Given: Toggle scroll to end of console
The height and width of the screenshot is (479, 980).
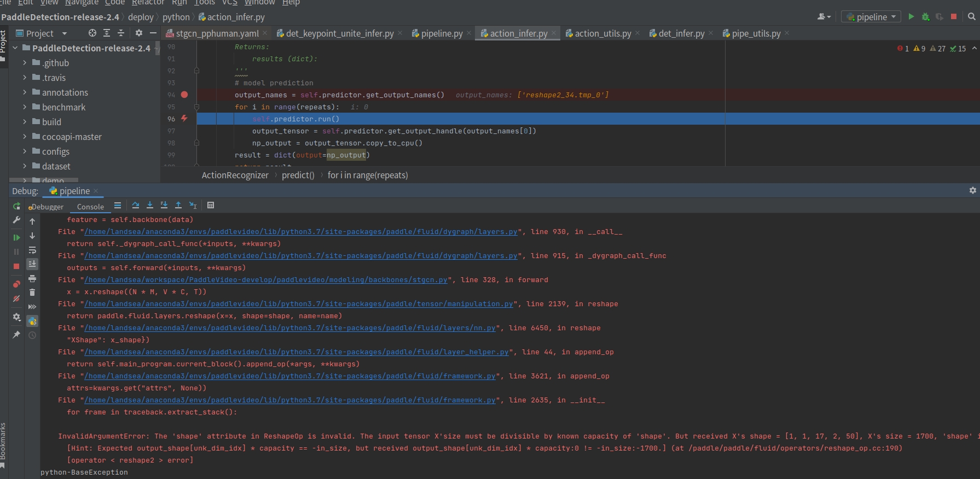Looking at the screenshot, I should pos(32,264).
